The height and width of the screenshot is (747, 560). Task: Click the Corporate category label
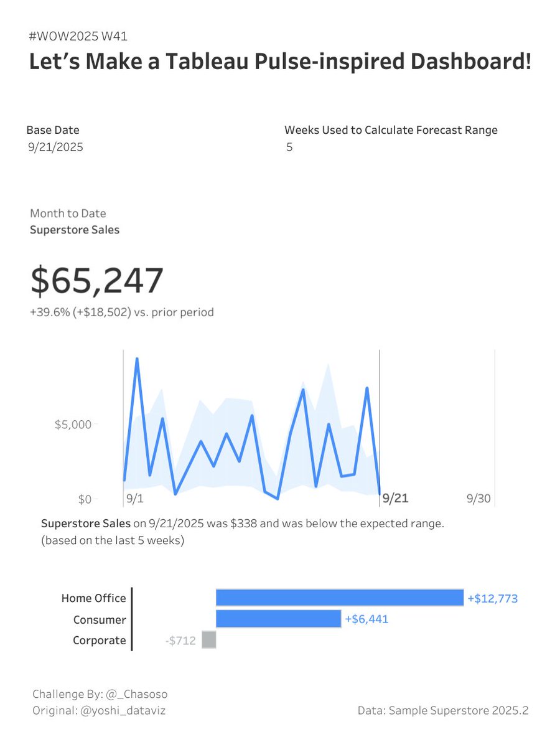(100, 640)
